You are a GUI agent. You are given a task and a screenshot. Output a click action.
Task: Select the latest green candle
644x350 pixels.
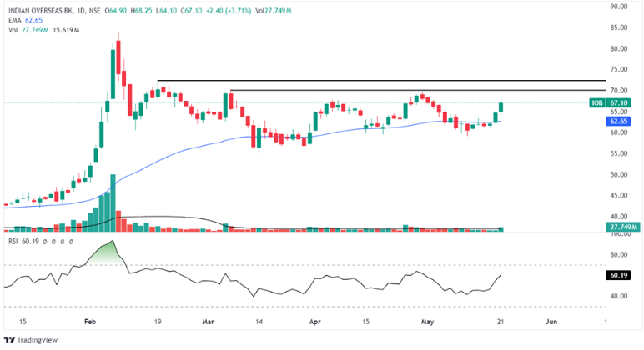pos(502,109)
